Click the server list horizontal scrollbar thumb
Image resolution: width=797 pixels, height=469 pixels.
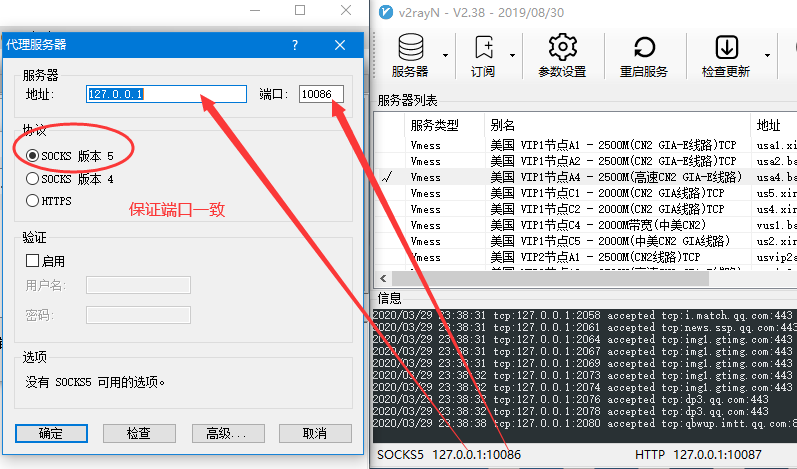tap(550, 278)
